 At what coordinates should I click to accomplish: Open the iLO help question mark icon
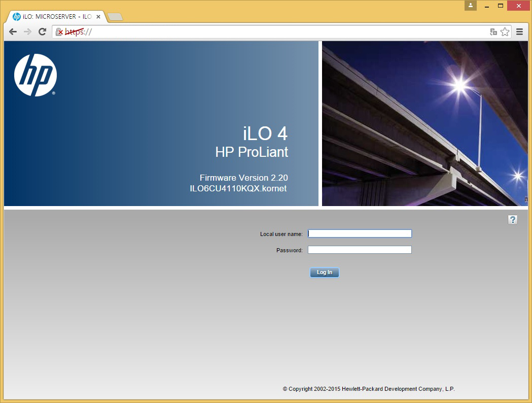[513, 220]
